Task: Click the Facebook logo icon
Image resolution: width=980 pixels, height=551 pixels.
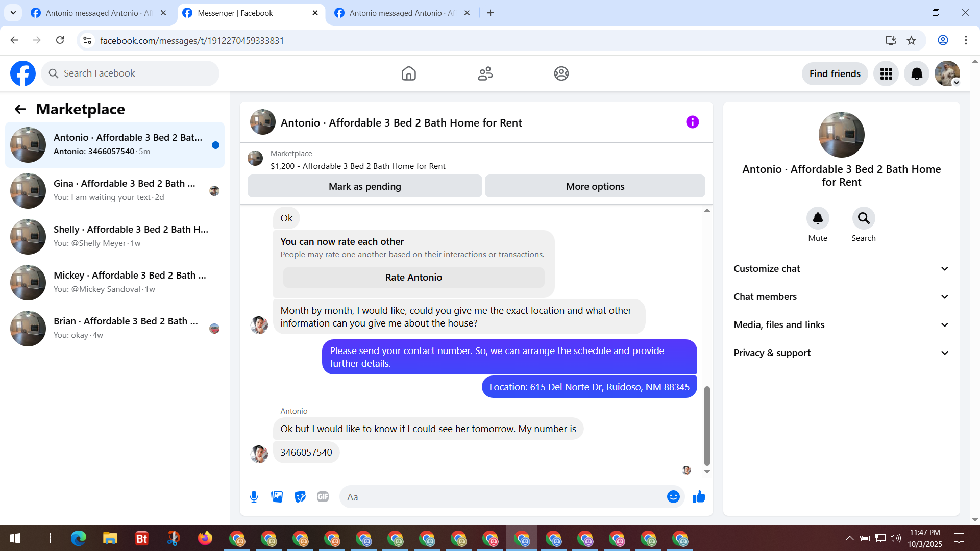Action: click(x=23, y=73)
